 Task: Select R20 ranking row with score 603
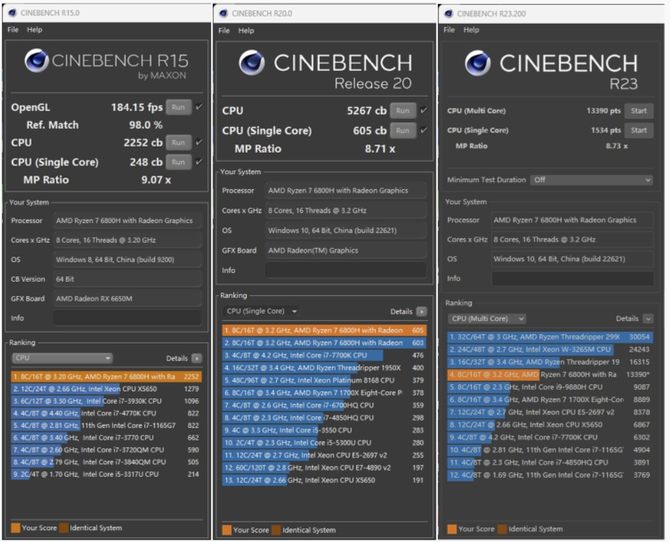tap(324, 343)
